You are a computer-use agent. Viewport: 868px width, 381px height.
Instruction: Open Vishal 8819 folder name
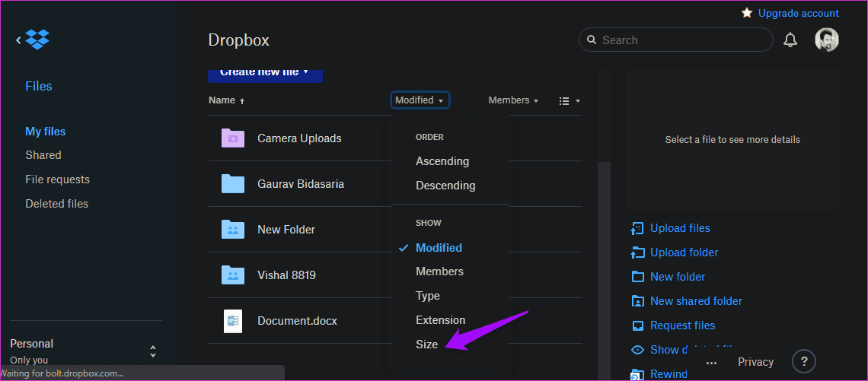287,275
